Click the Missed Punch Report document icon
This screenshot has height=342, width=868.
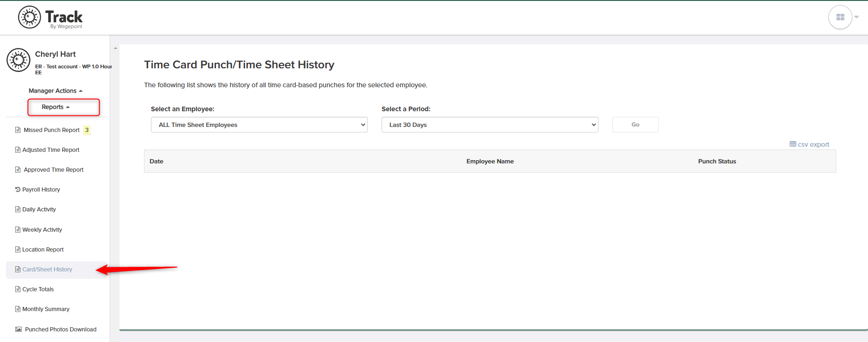click(x=18, y=130)
